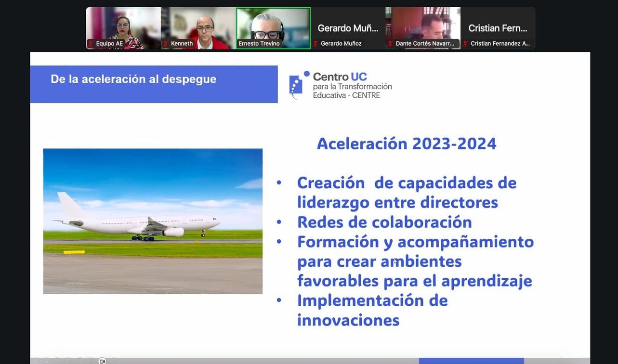Click the 'Dante Cortés Navarr...' name label
Image resolution: width=618 pixels, height=364 pixels.
425,44
